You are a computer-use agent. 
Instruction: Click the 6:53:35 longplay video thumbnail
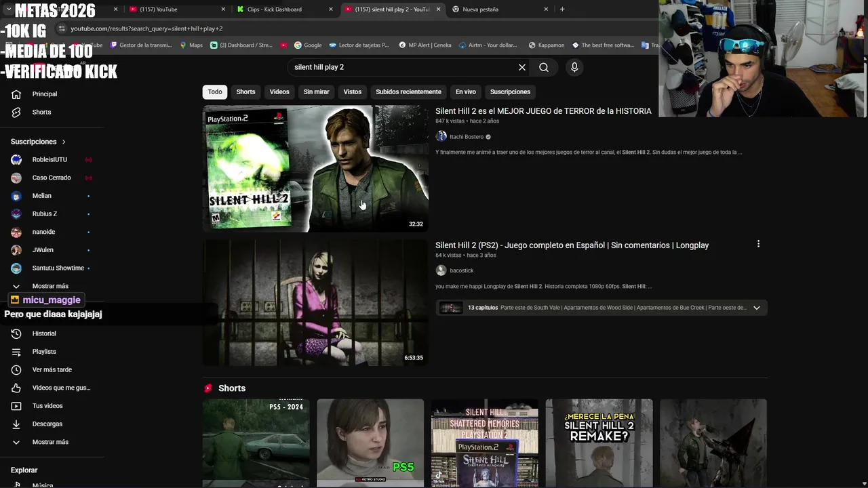click(x=315, y=303)
